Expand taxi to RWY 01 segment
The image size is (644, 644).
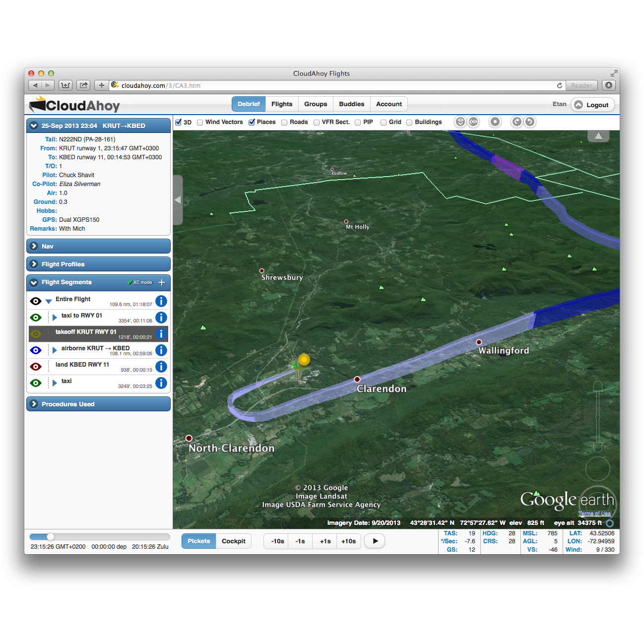tap(55, 318)
